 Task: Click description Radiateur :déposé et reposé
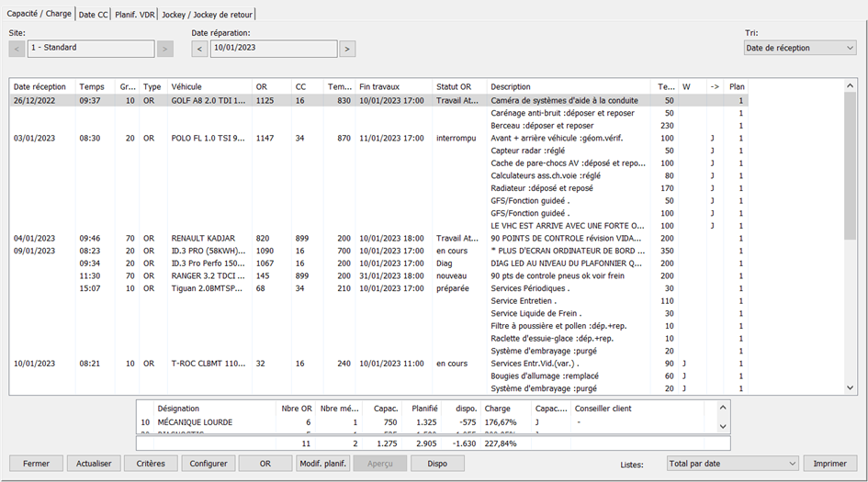541,188
